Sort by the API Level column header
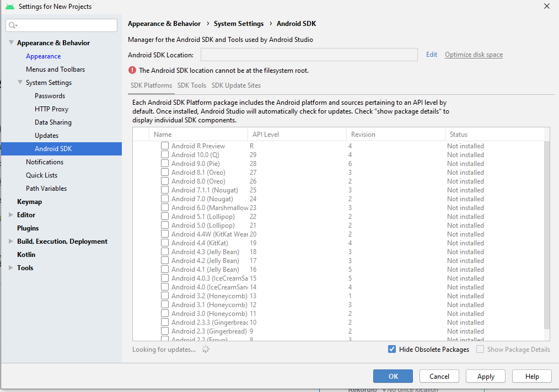559x392 pixels. [297, 134]
